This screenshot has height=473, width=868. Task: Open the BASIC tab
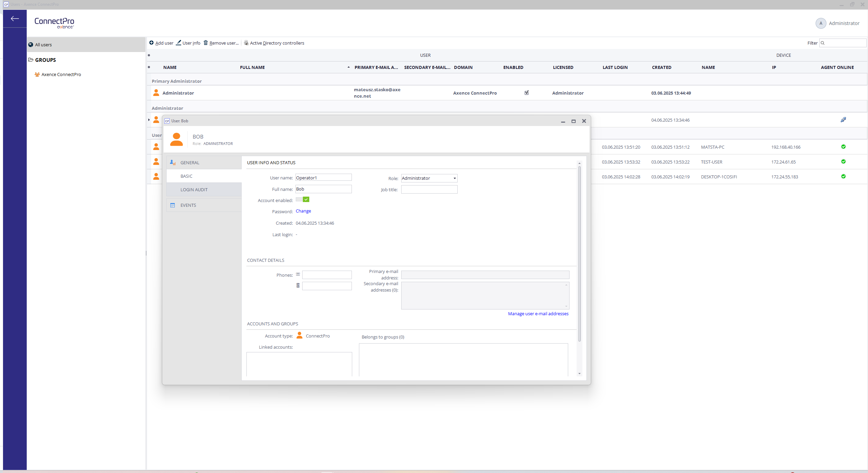[x=204, y=176]
